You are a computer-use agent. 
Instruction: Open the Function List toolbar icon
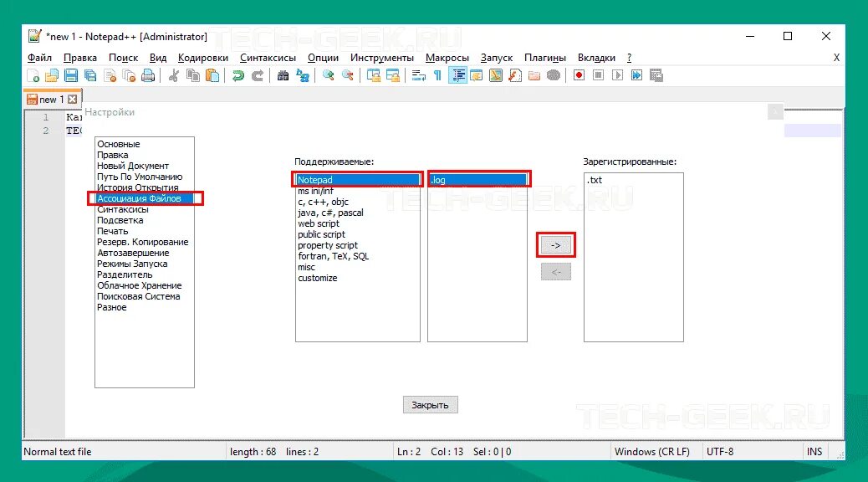pos(515,75)
